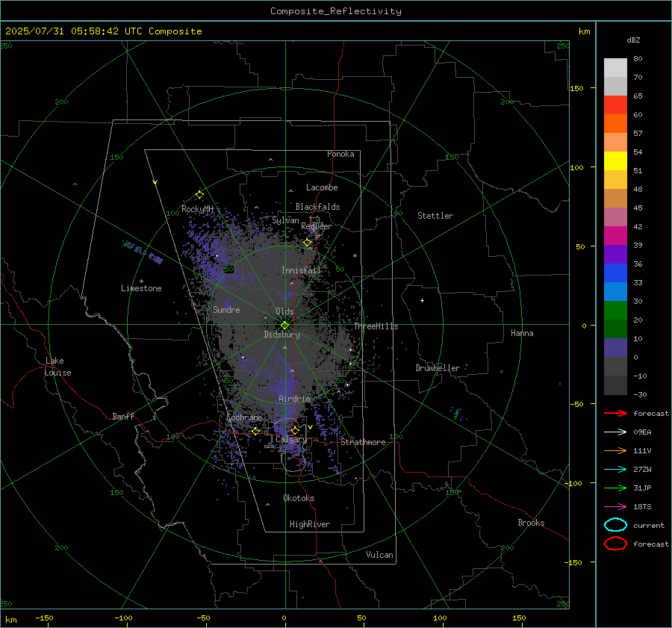This screenshot has width=672, height=628.
Task: Click the 20 dBZ green color swatch
Action: click(615, 310)
